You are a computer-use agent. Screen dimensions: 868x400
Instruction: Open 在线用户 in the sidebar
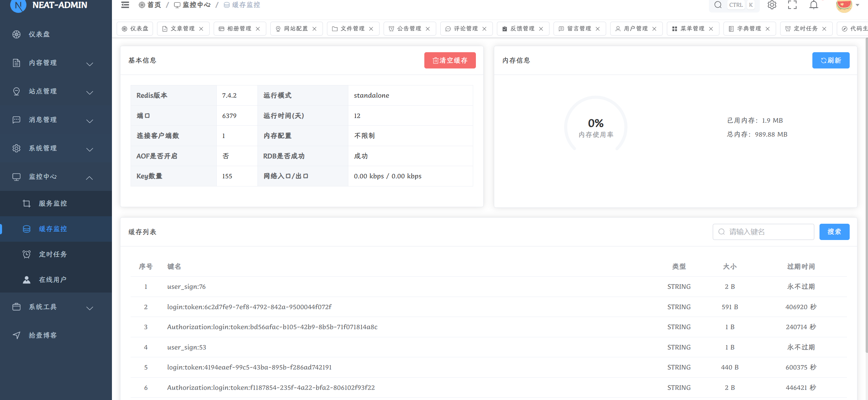53,280
